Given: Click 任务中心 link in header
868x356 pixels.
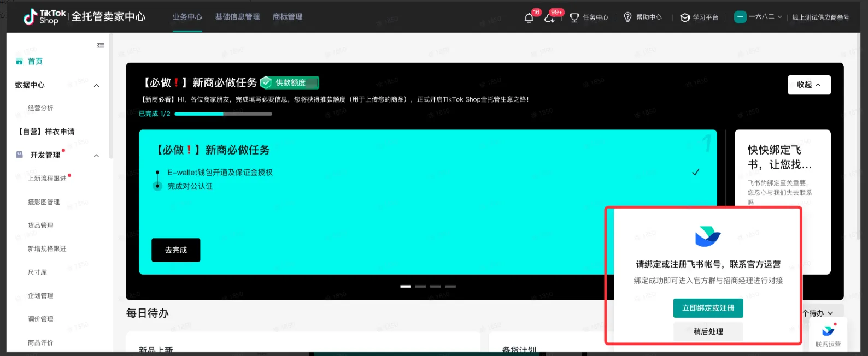Looking at the screenshot, I should 595,17.
